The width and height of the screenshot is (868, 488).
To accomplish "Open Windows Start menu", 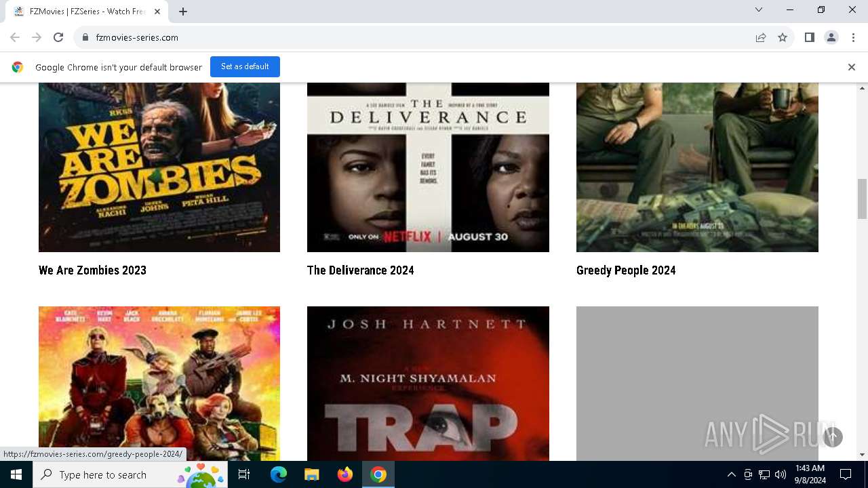I will (x=16, y=474).
